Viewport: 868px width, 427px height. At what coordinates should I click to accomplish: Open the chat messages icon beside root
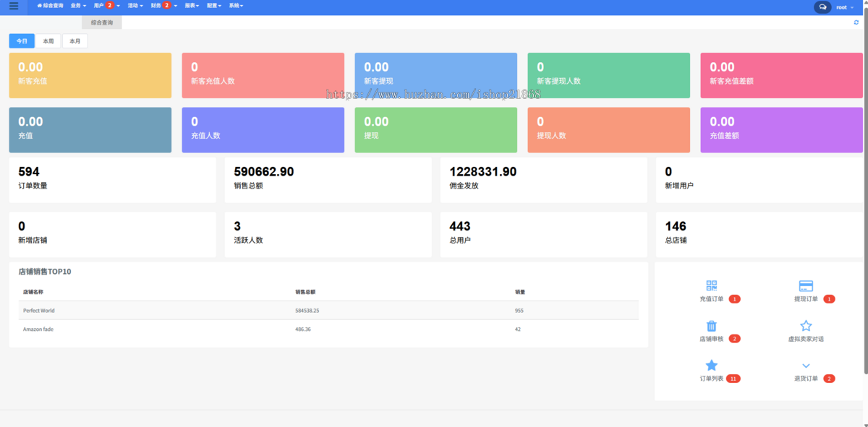[822, 7]
